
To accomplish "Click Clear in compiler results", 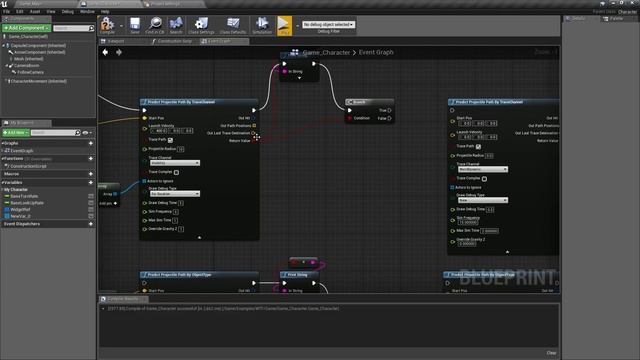I will [x=551, y=353].
